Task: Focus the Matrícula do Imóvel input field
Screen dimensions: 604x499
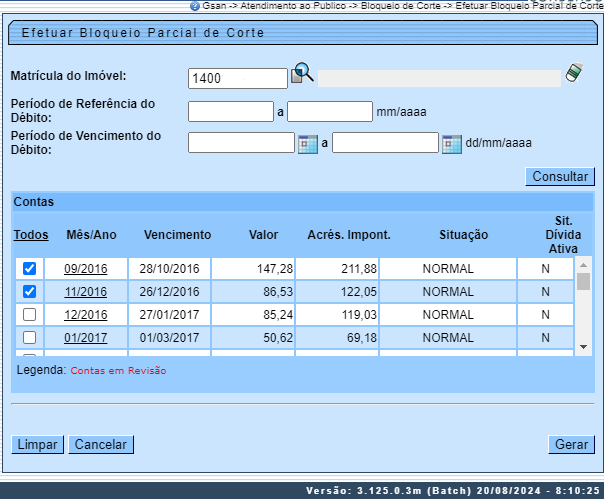Action: (x=237, y=78)
